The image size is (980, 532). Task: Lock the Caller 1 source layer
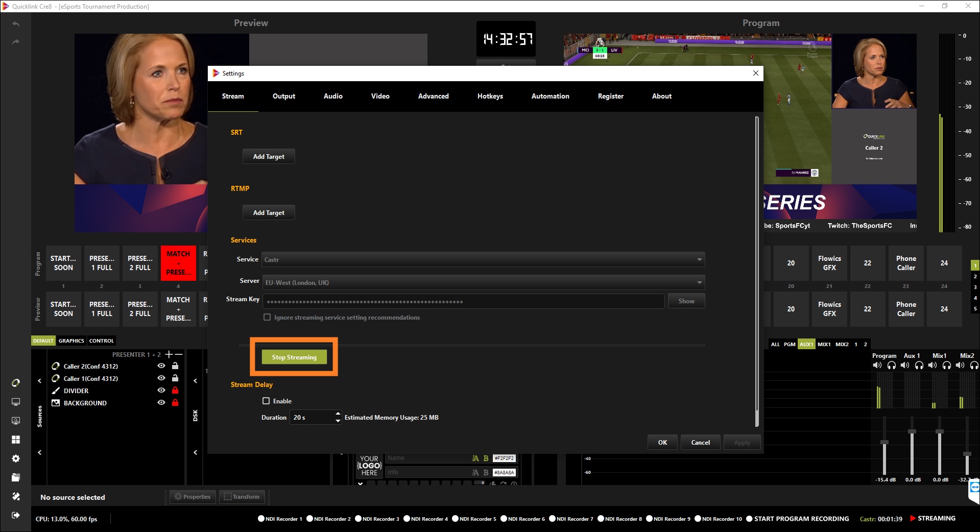175,378
